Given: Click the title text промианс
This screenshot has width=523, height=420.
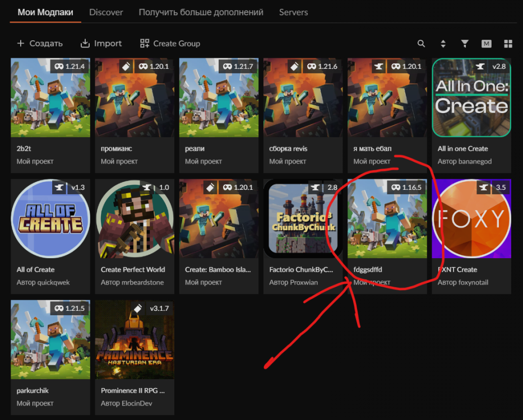Looking at the screenshot, I should coord(117,149).
